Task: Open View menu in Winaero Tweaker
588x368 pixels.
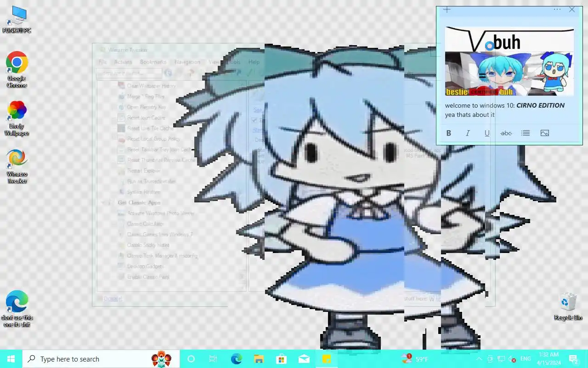Action: (214, 62)
